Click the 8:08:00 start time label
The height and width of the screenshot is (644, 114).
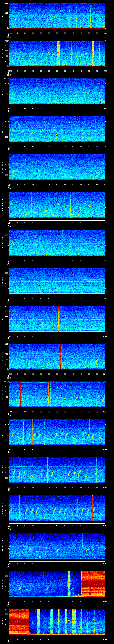point(9,298)
